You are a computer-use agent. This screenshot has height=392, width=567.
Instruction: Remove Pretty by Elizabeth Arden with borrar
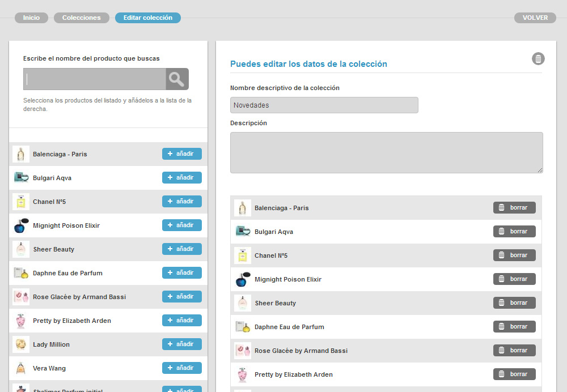514,374
